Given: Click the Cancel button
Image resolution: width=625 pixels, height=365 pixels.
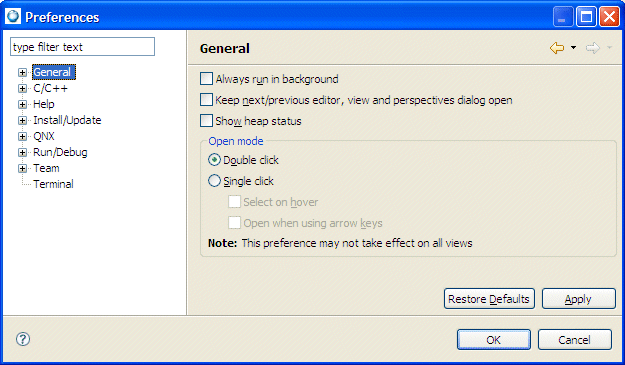Looking at the screenshot, I should [x=574, y=339].
